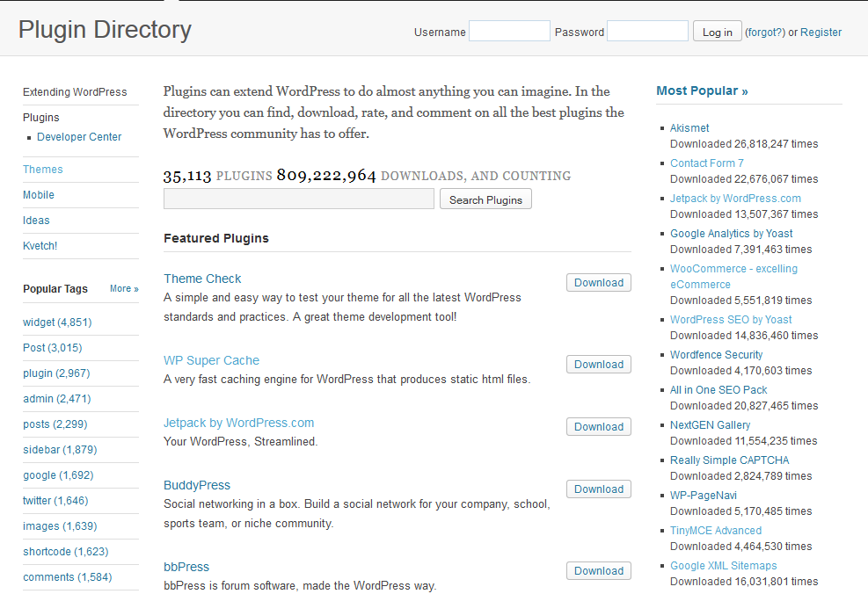868x594 pixels.
Task: Download the bbPress plugin
Action: 598,571
